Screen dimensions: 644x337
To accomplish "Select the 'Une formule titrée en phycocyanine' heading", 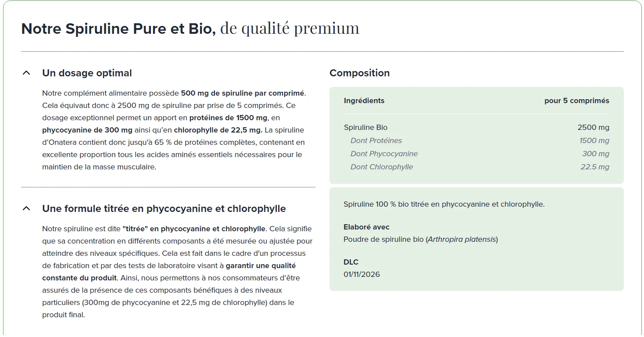I will [x=163, y=208].
